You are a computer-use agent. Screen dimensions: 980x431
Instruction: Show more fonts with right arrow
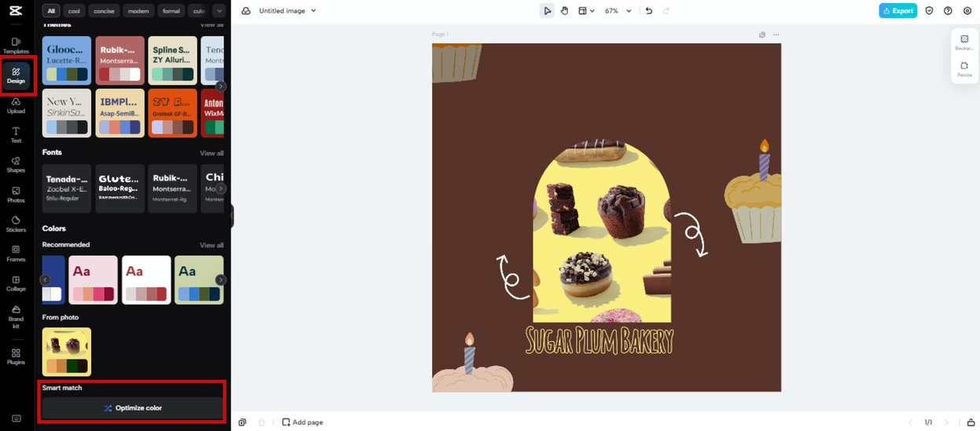pyautogui.click(x=221, y=188)
